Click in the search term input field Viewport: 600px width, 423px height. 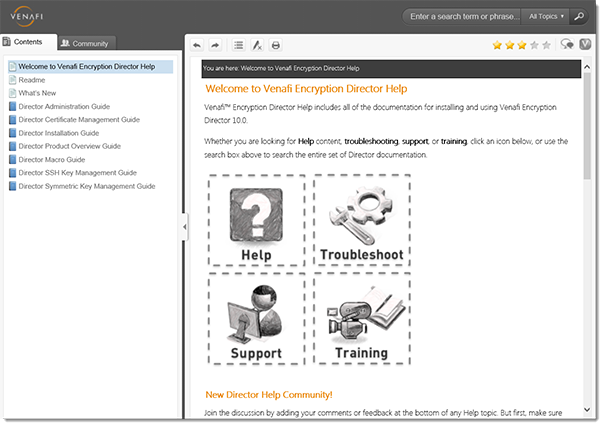click(x=464, y=16)
